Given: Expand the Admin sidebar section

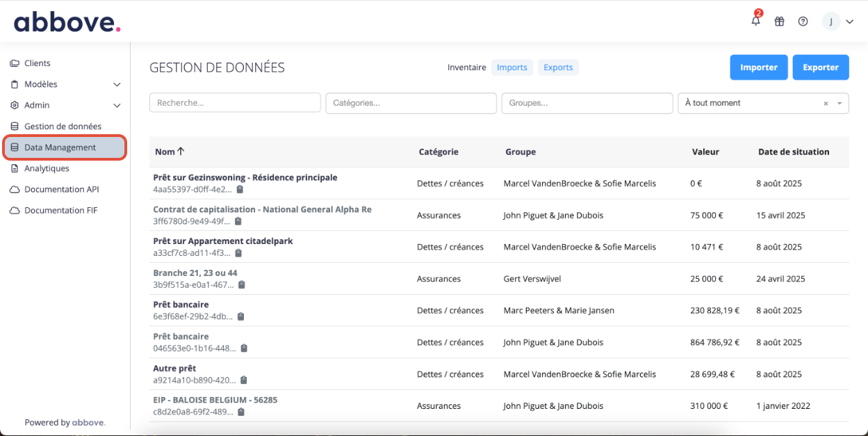Looking at the screenshot, I should pyautogui.click(x=117, y=106).
